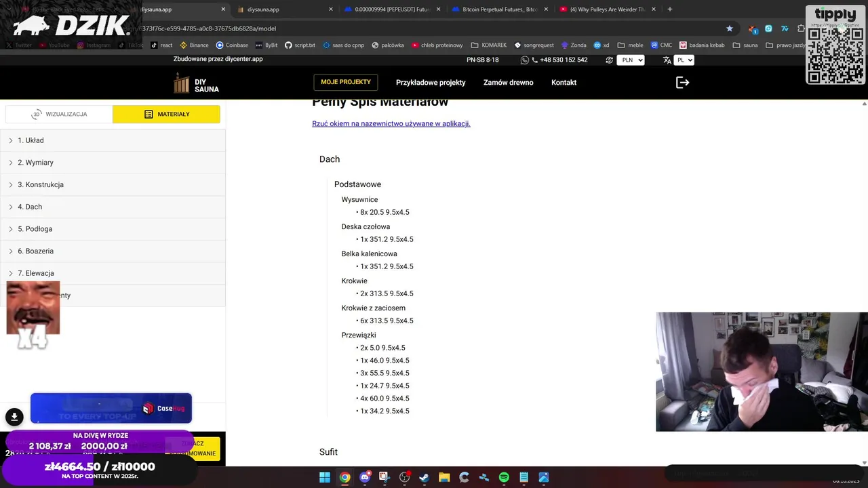Click the download icon at bottom left

point(14,417)
